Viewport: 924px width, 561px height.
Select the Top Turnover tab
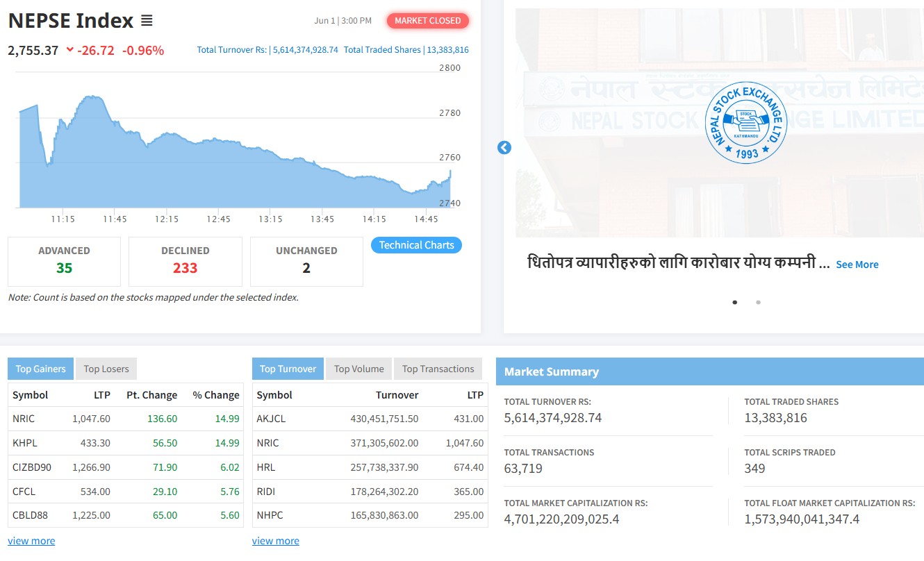(x=288, y=369)
